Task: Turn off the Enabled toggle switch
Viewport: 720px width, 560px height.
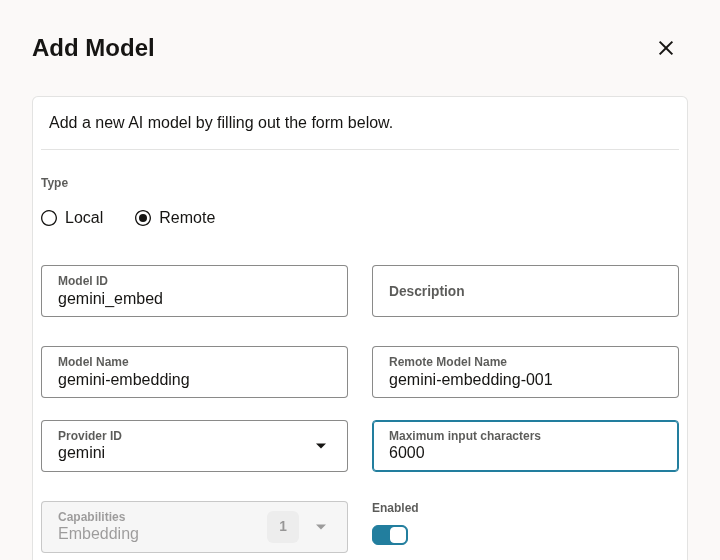Action: [x=390, y=535]
